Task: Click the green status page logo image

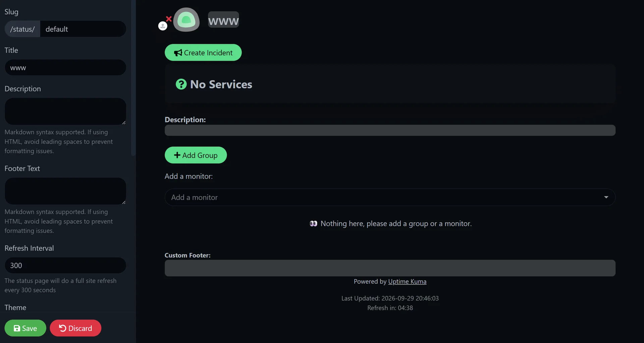Action: tap(186, 20)
